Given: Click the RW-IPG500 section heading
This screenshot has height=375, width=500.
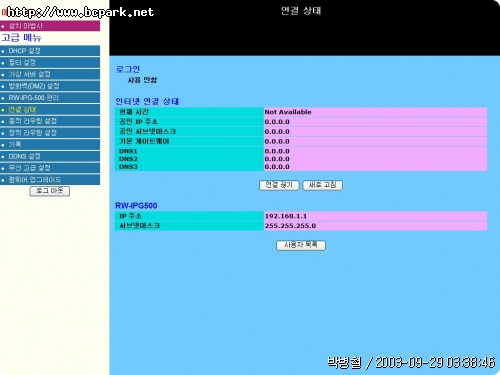Looking at the screenshot, I should point(136,205).
